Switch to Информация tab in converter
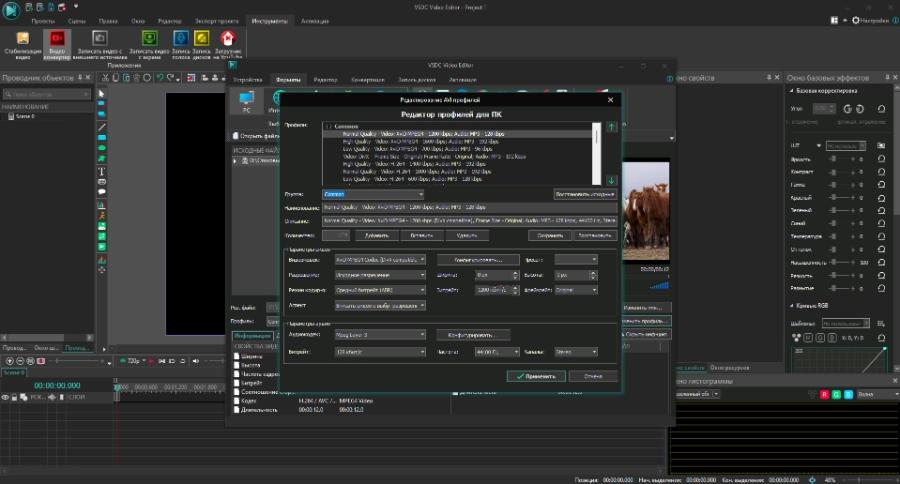The height and width of the screenshot is (484, 900). coord(253,335)
